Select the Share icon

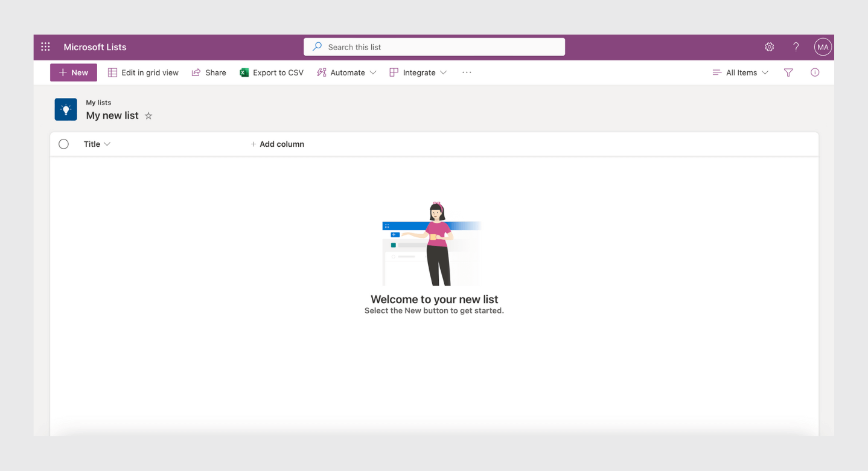point(196,72)
